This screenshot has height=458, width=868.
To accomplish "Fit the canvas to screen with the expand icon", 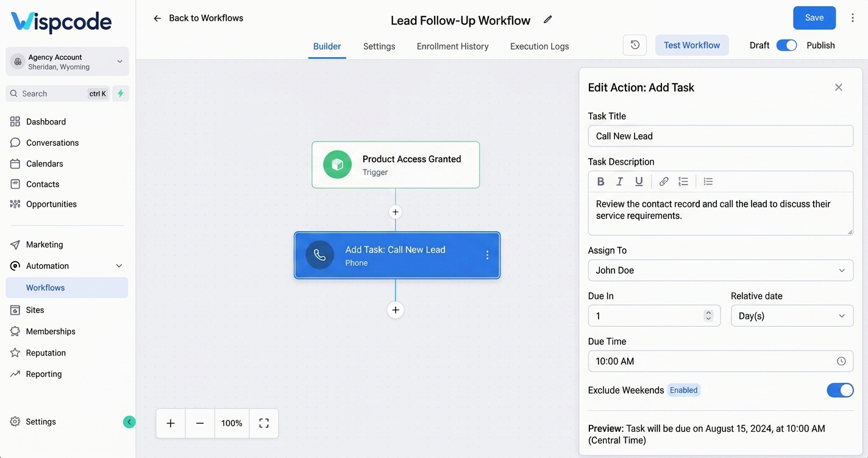I will point(264,423).
